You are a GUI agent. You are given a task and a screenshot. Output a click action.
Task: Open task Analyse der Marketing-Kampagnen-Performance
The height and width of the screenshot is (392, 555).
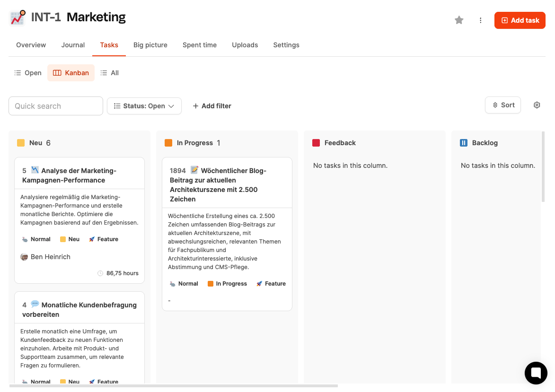point(79,175)
